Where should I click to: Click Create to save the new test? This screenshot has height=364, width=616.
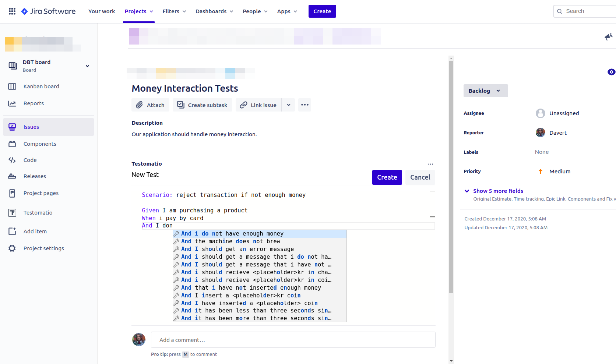pos(387,177)
